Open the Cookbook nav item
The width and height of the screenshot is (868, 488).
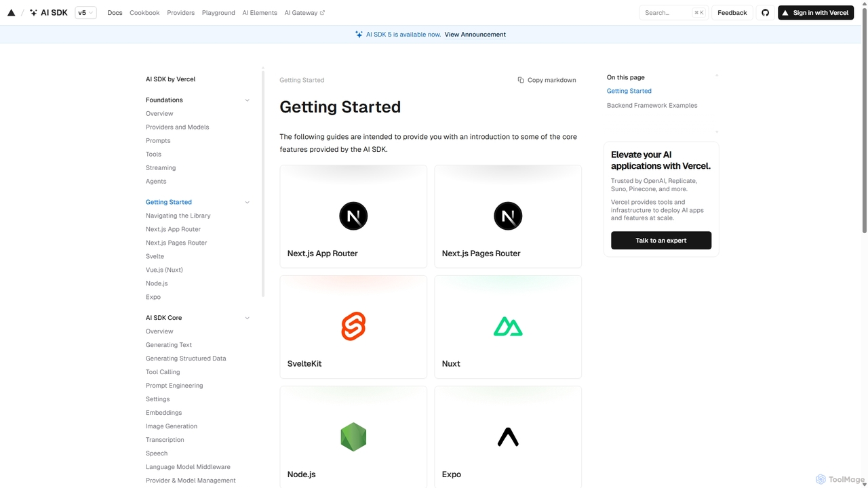click(x=144, y=13)
